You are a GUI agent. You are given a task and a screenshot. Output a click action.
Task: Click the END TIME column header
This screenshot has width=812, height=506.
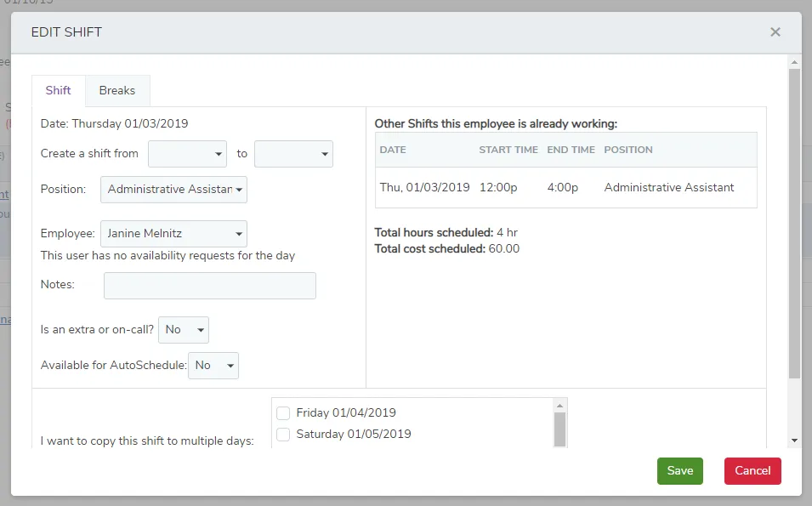click(x=571, y=150)
